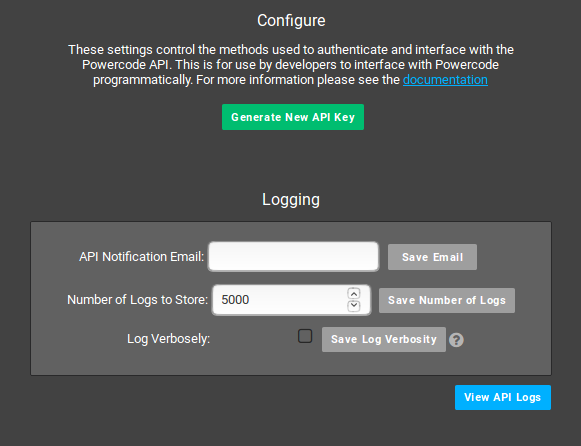Viewport: 581px width, 446px height.
Task: Click Save Number of Logs button
Action: point(447,300)
